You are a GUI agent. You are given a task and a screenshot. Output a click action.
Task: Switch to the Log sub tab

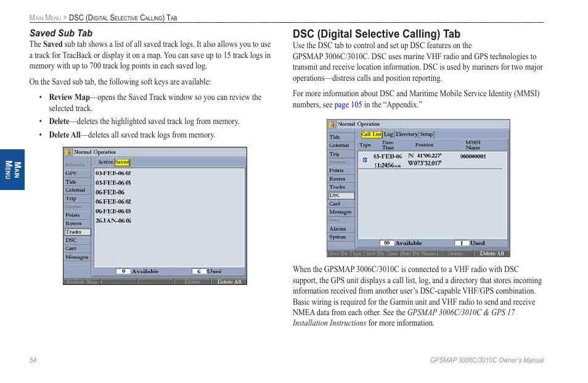click(388, 134)
